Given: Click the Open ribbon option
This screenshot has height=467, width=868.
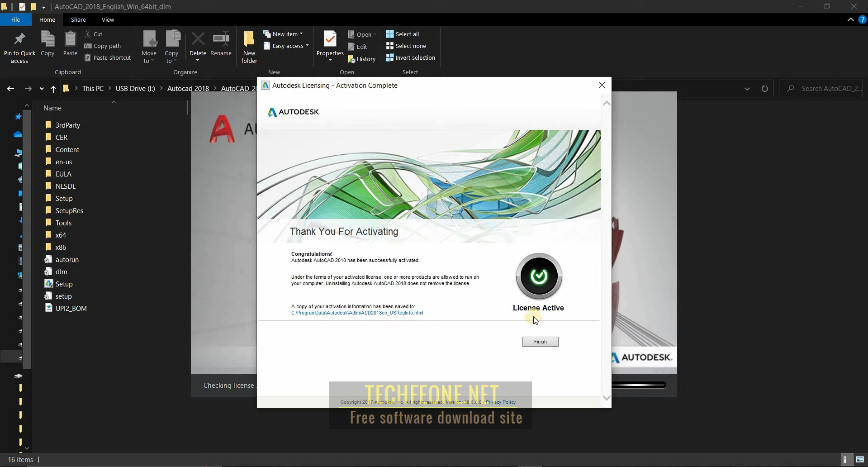Looking at the screenshot, I should (362, 34).
